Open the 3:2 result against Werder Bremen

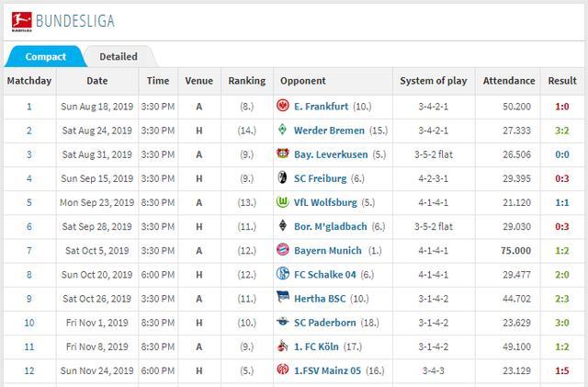click(560, 131)
